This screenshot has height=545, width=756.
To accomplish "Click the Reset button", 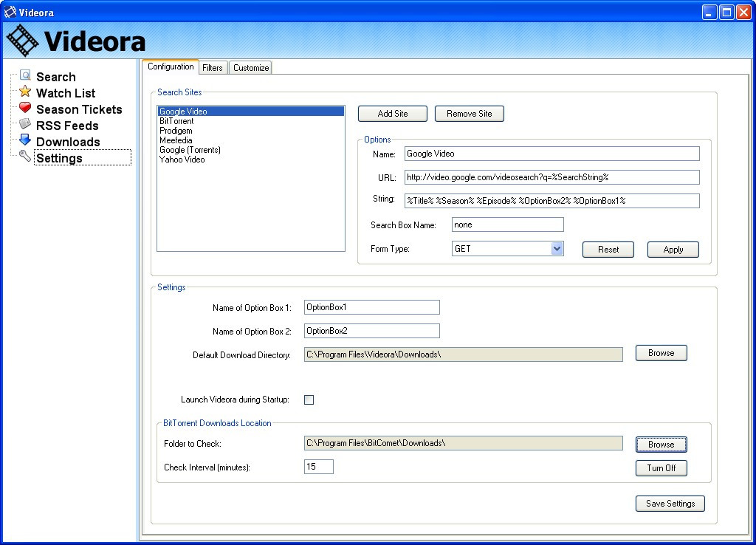I will point(608,250).
